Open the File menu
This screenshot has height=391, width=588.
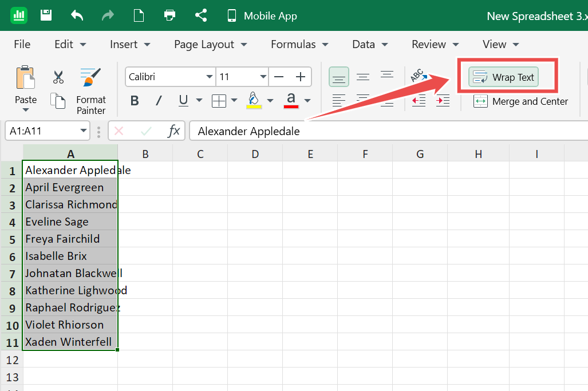(x=22, y=44)
